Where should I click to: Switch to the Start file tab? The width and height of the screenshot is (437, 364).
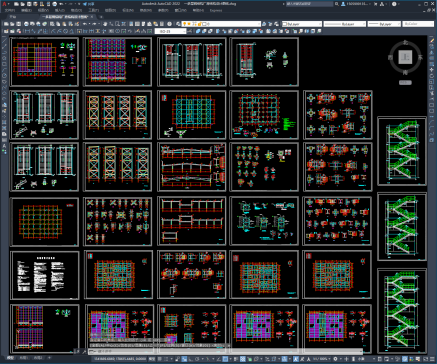[x=13, y=17]
